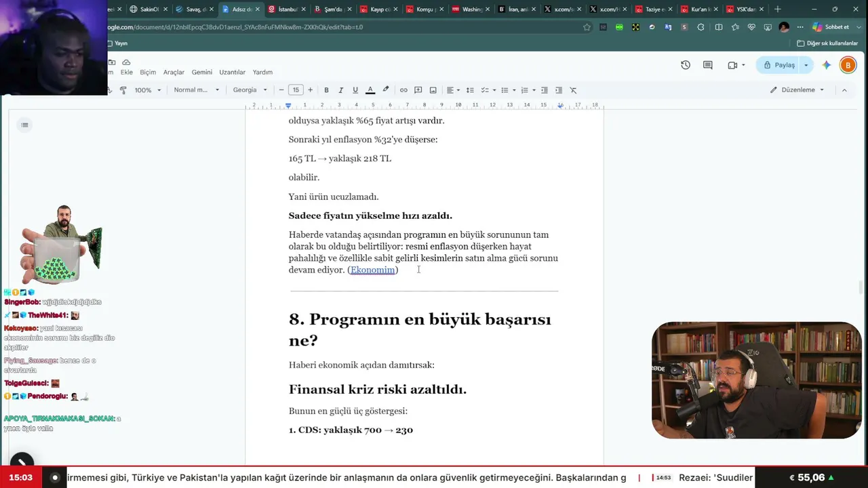Open the Georgia font dropdown
Image resolution: width=868 pixels, height=488 pixels.
tap(250, 90)
